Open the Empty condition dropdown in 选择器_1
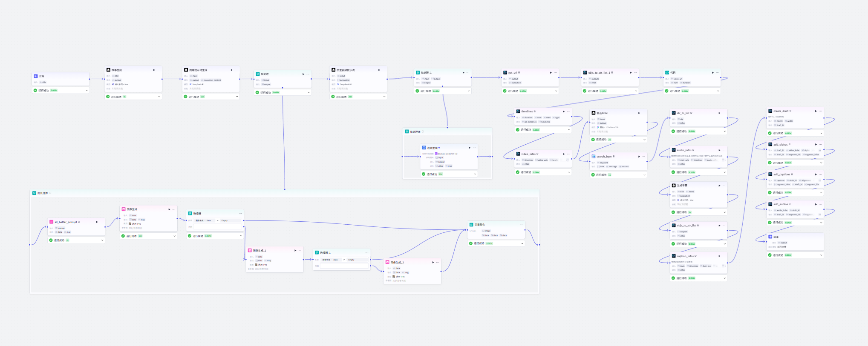 (357, 260)
